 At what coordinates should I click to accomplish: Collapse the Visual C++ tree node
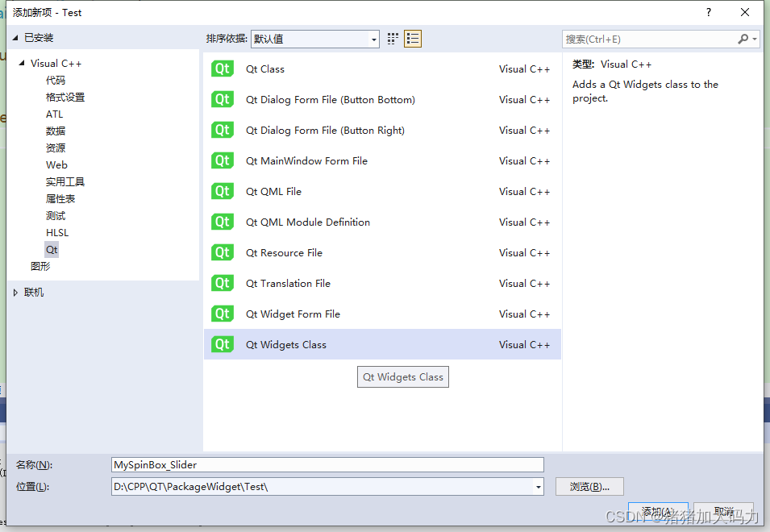[x=21, y=63]
